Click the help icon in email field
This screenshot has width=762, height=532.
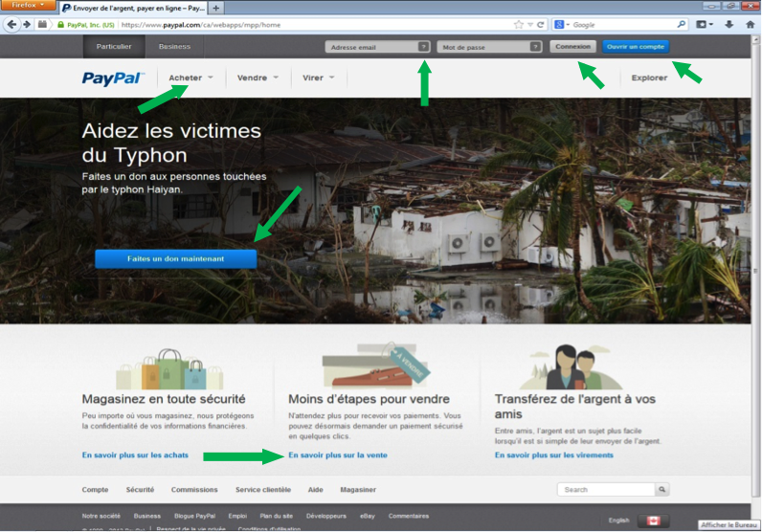pyautogui.click(x=423, y=46)
